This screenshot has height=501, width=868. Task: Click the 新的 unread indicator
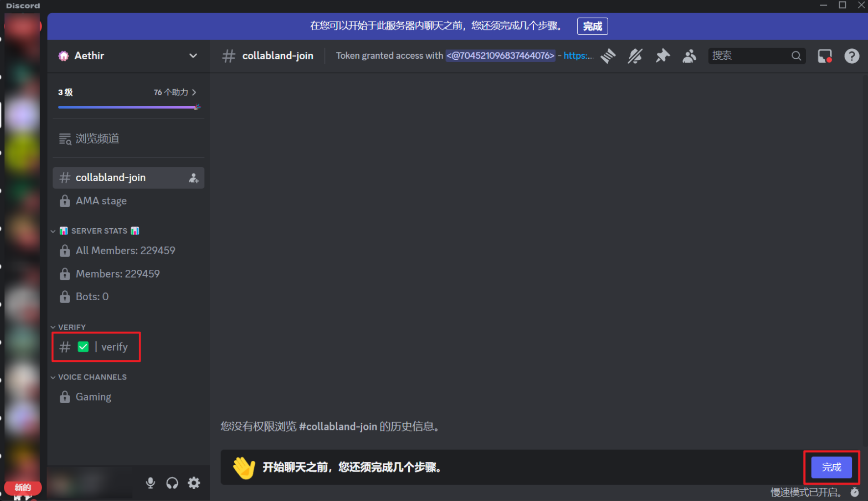pyautogui.click(x=23, y=487)
